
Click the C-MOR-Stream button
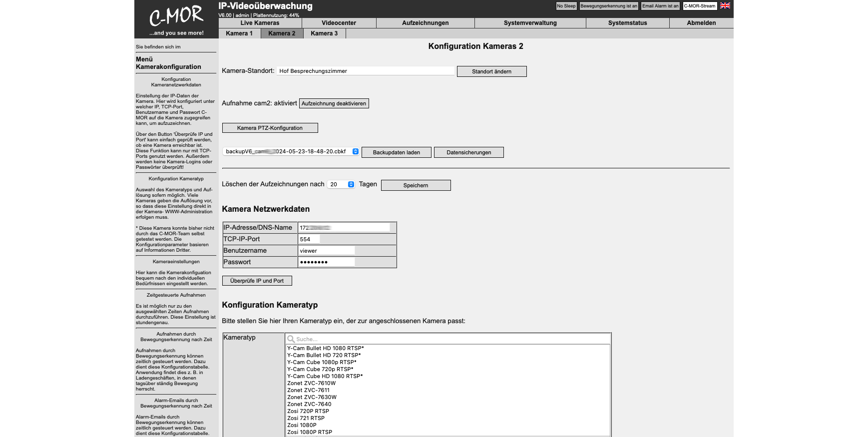click(x=699, y=6)
